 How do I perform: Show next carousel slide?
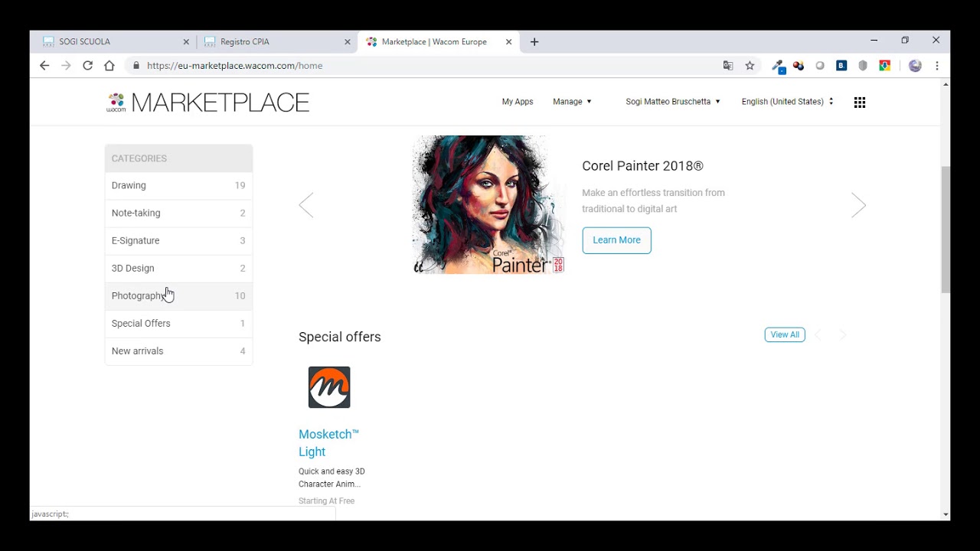coord(858,205)
